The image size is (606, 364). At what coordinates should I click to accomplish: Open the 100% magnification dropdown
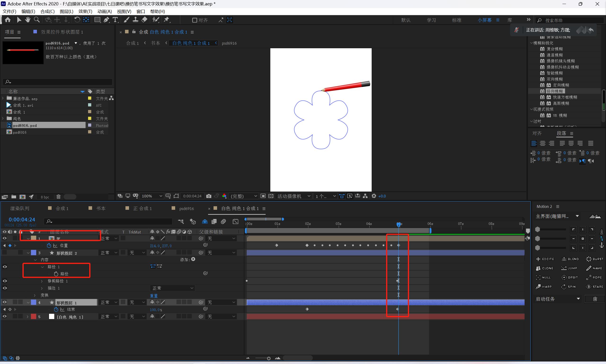152,196
